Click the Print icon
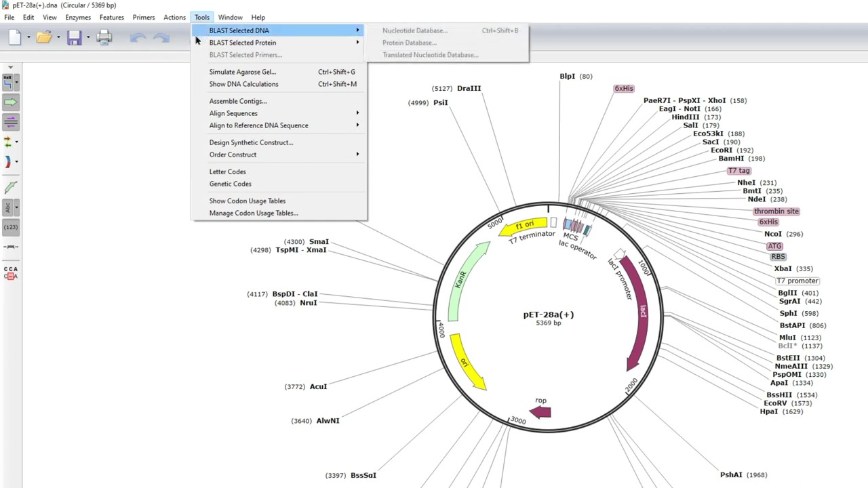This screenshot has width=868, height=488. 104,38
